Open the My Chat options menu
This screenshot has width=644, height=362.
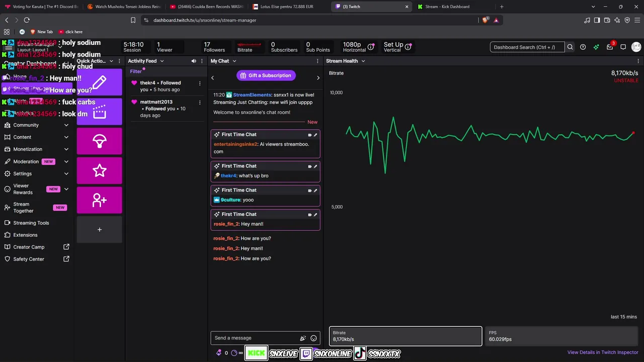317,61
